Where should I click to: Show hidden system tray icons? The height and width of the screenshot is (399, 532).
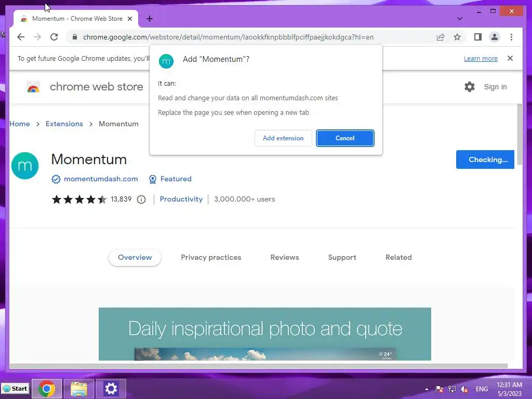(x=427, y=389)
